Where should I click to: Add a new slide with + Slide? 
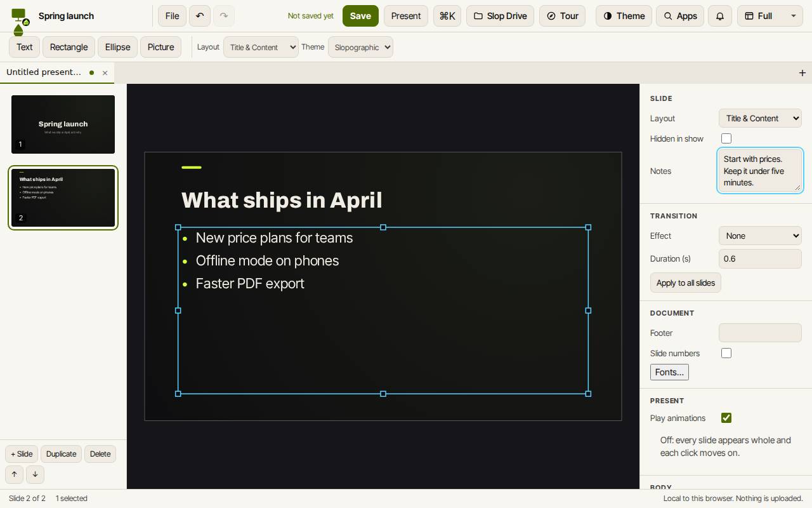(22, 454)
